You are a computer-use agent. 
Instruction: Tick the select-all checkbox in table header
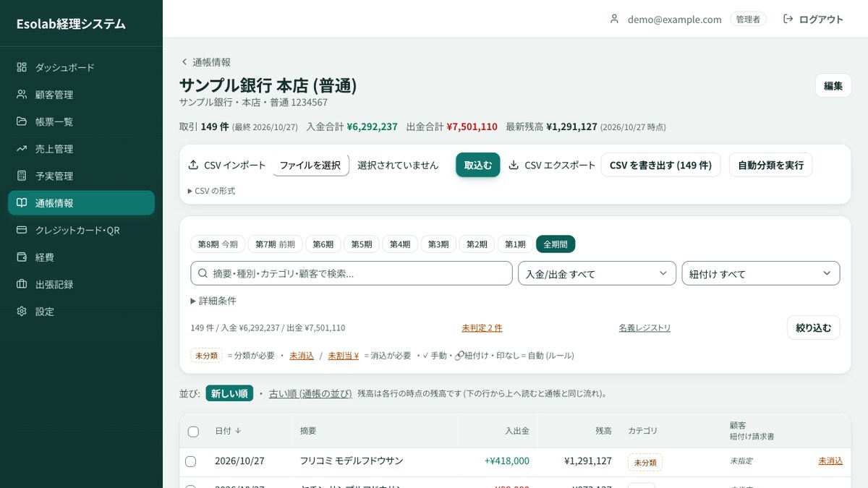pos(193,432)
